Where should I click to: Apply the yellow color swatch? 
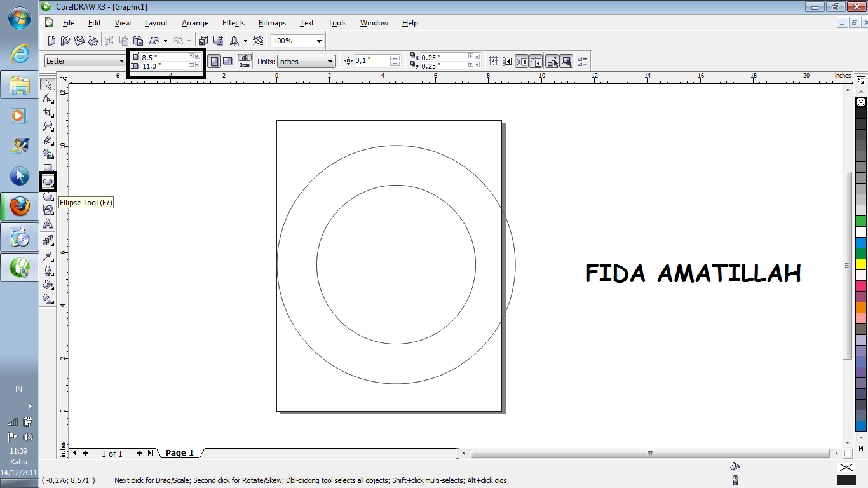click(x=861, y=264)
